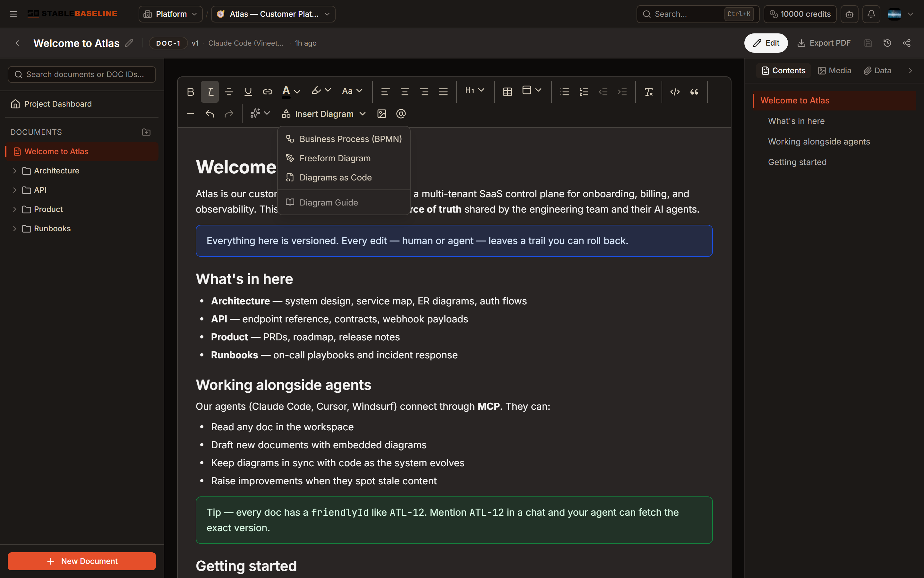Rename the document with the pencil icon
Viewport: 924px width, 578px height.
pos(129,43)
